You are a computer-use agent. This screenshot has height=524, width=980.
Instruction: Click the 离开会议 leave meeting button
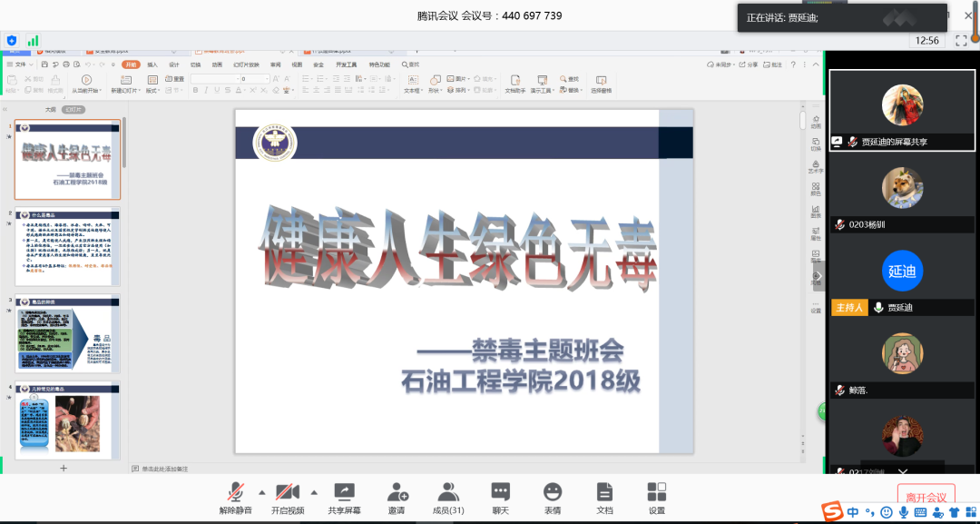point(926,497)
